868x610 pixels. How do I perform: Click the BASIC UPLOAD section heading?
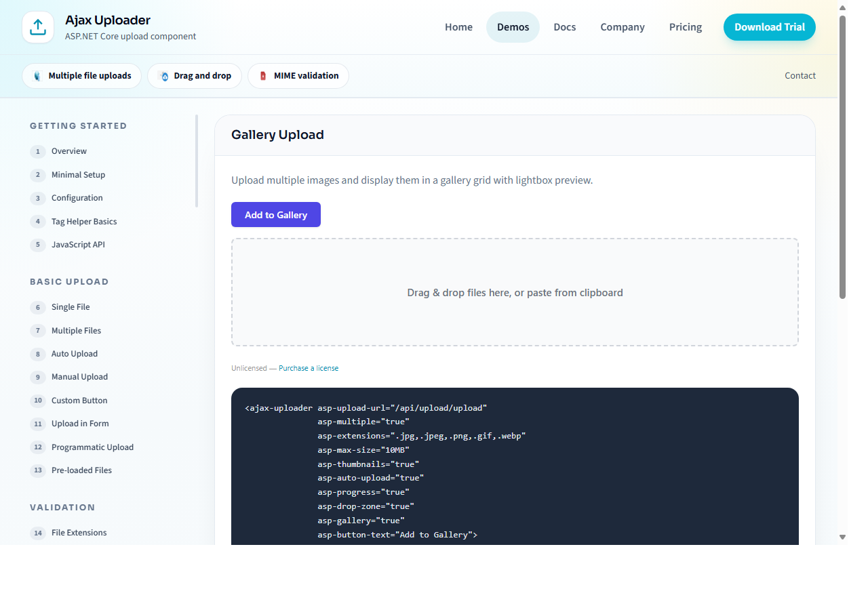pos(69,282)
